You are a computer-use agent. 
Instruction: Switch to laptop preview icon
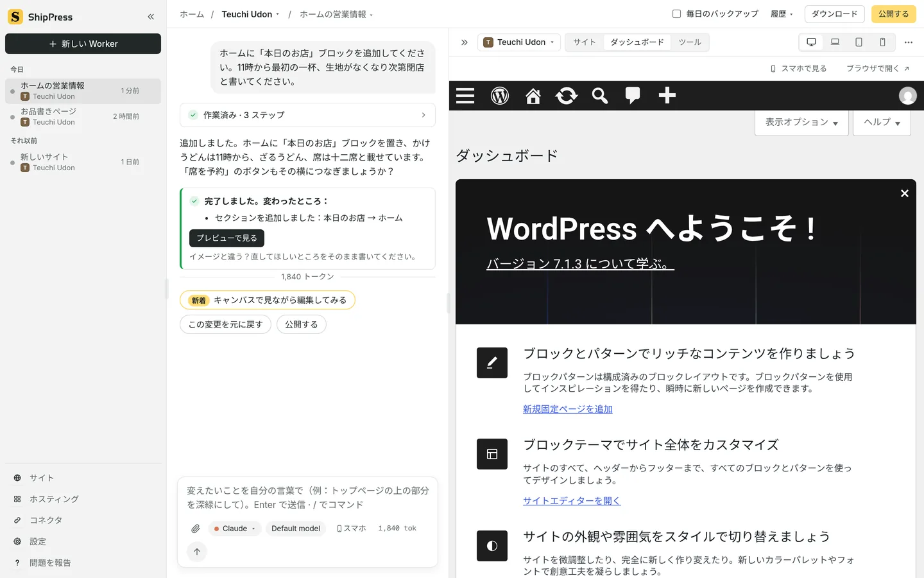pos(835,42)
